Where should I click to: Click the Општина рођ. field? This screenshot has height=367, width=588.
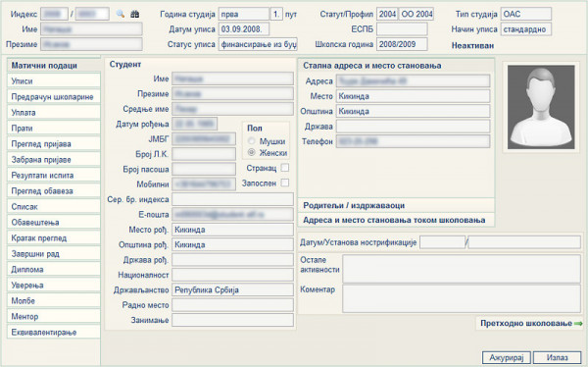[232, 244]
